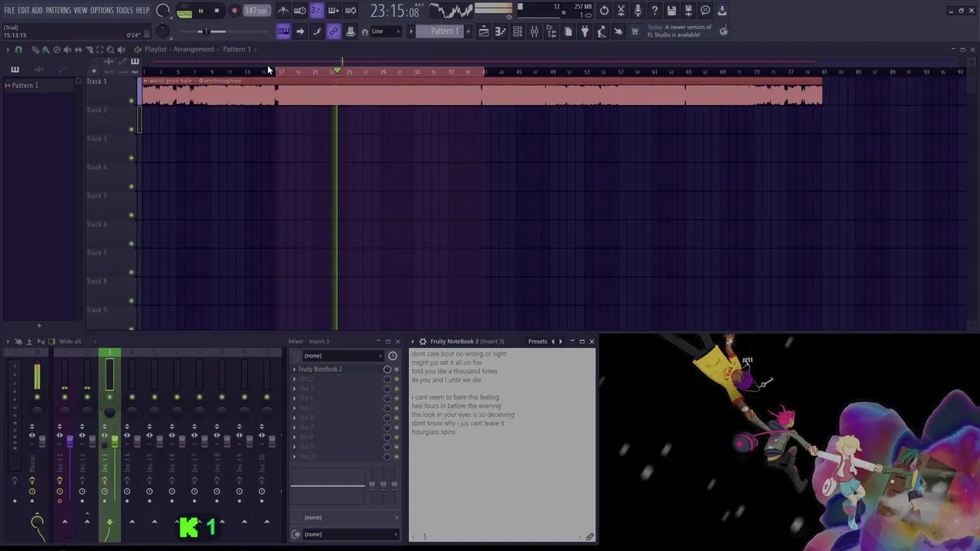Click the 147 tempo field
This screenshot has height=551, width=980.
pos(256,11)
